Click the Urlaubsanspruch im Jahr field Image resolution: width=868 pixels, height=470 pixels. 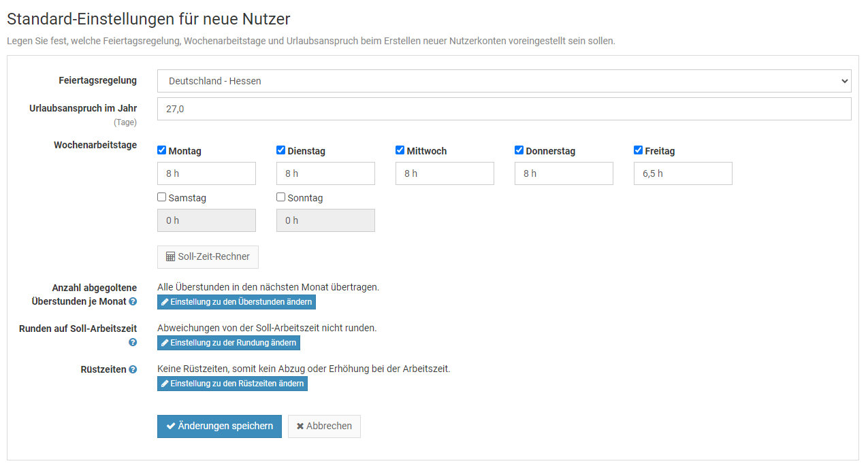(504, 109)
